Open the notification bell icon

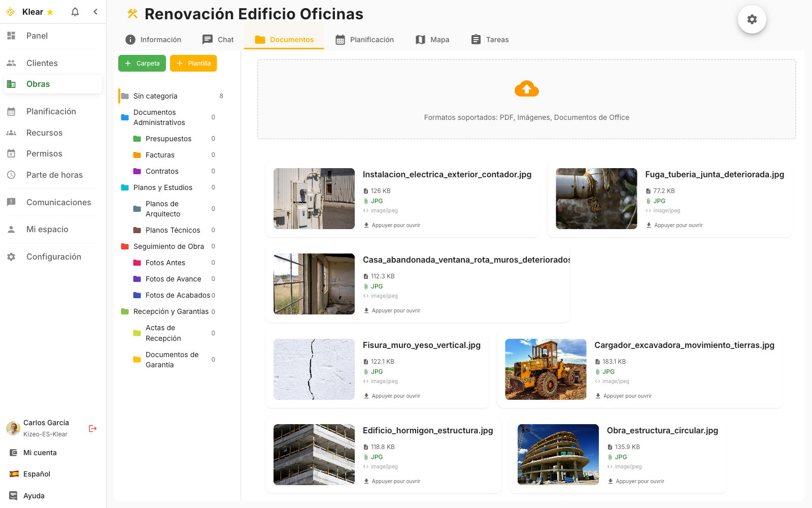(x=75, y=11)
